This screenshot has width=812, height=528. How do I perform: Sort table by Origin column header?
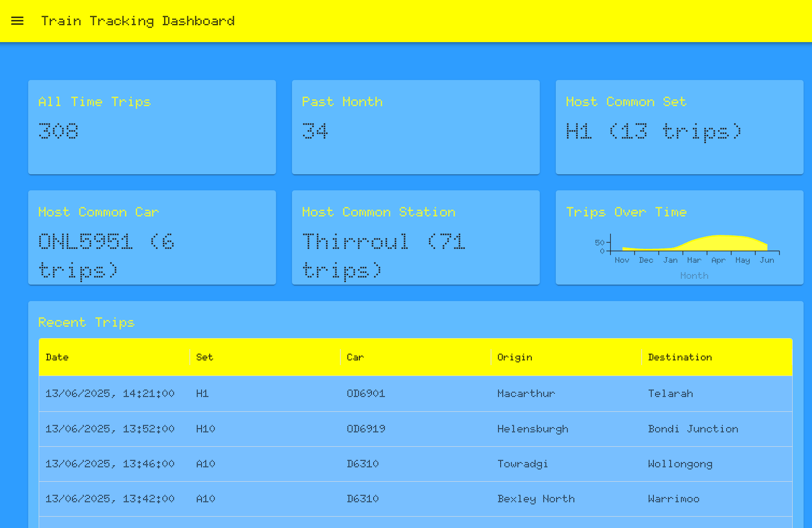(515, 357)
